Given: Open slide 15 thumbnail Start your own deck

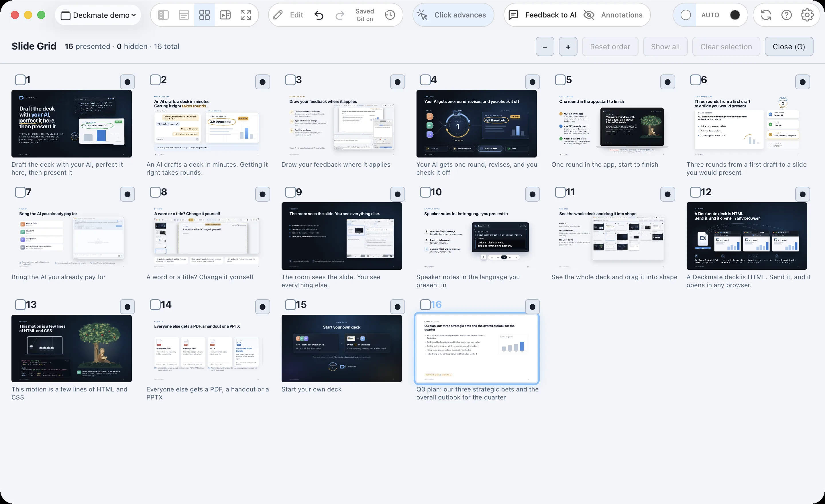Looking at the screenshot, I should pyautogui.click(x=341, y=349).
